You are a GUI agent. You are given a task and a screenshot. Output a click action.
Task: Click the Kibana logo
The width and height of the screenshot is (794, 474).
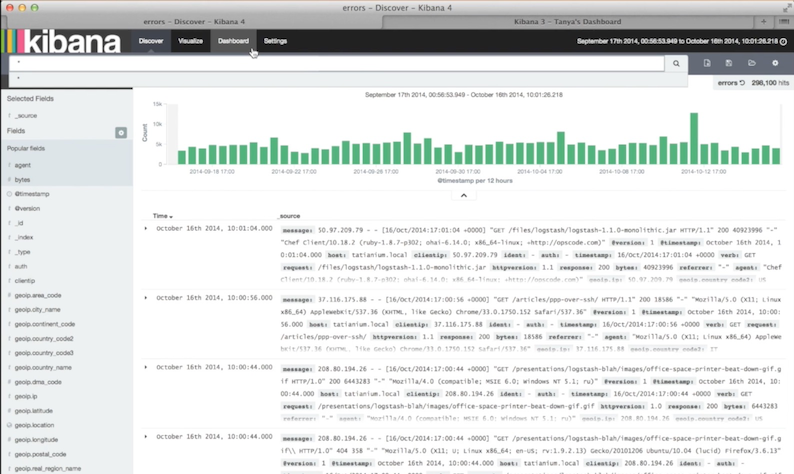point(61,42)
